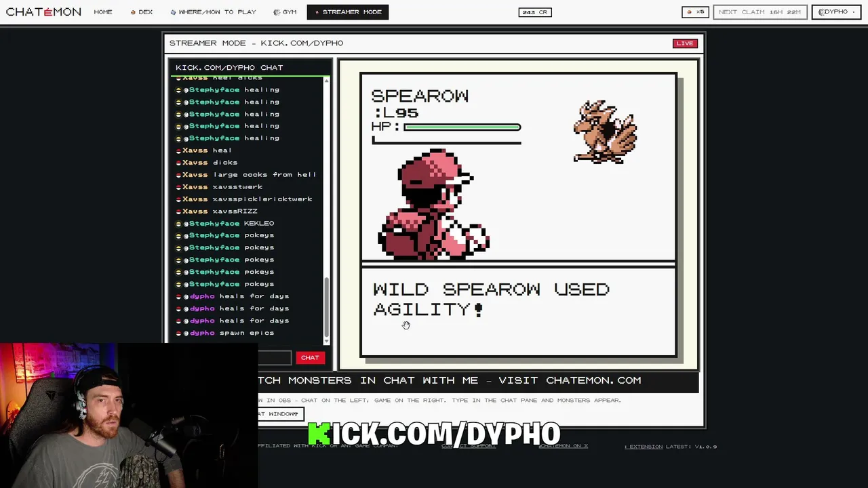Click the streamer webcam feed

coord(129,415)
